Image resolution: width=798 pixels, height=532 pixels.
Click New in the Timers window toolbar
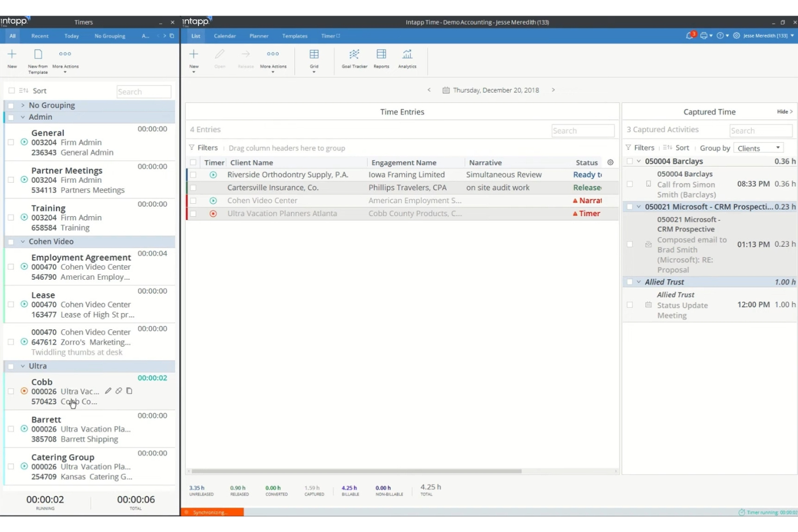click(12, 58)
